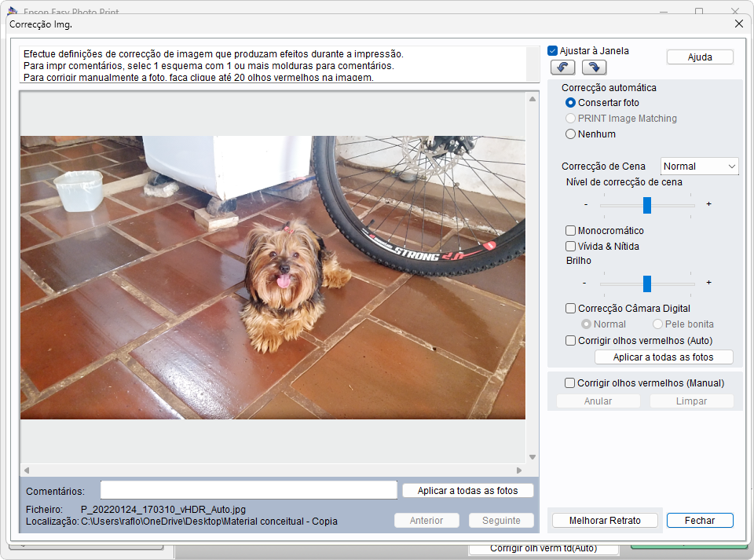The height and width of the screenshot is (560, 754).
Task: Click the preview vertical scrollbar down arrow
Action: [x=533, y=457]
